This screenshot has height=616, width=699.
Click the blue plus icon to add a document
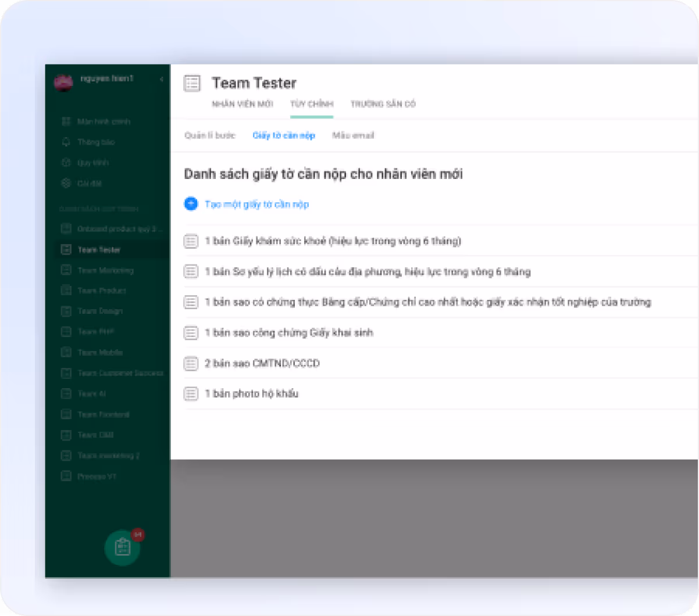click(191, 204)
